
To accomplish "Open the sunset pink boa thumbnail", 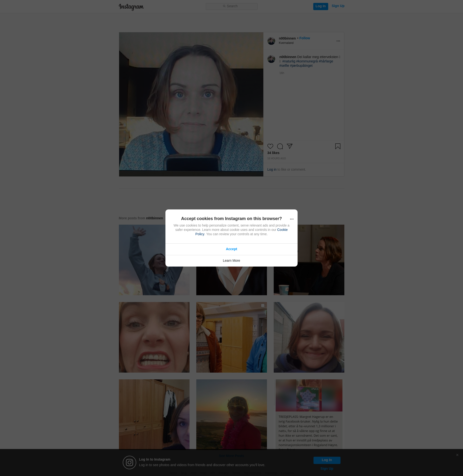I will click(x=231, y=414).
